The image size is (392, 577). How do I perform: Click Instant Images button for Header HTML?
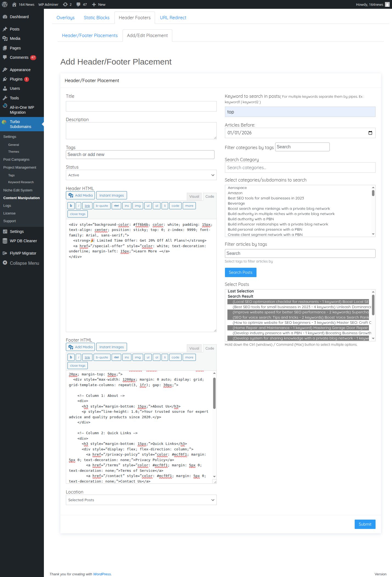tap(112, 195)
